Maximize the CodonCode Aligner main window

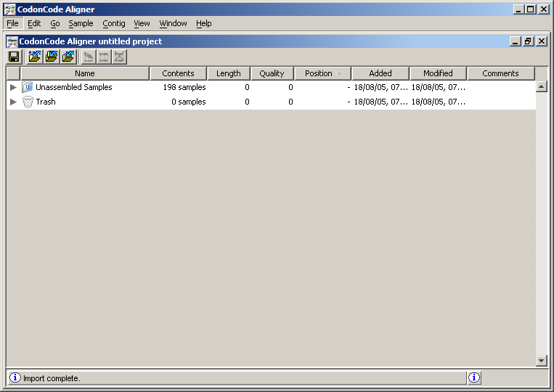(531, 9)
